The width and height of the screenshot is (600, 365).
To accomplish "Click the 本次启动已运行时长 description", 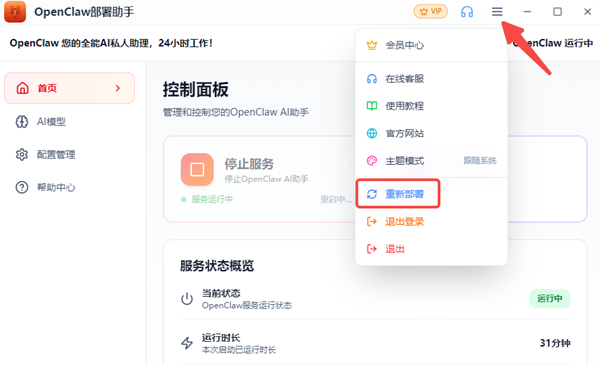I will pyautogui.click(x=239, y=350).
